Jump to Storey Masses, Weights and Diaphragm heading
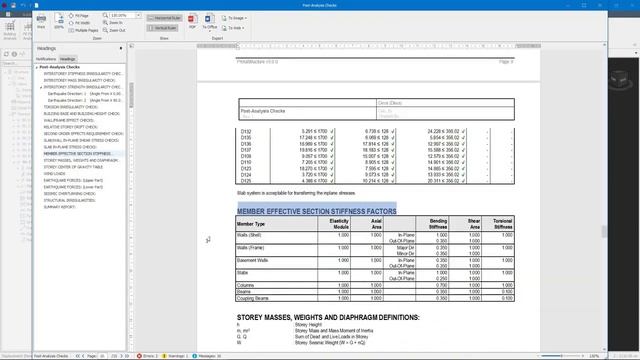640x360 pixels. pyautogui.click(x=81, y=160)
